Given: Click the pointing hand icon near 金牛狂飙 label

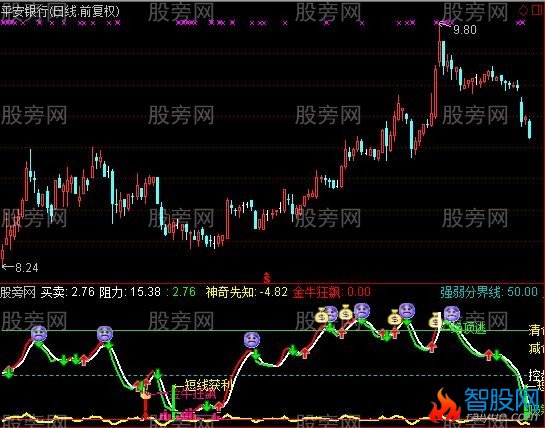Looking at the screenshot, I should pyautogui.click(x=146, y=393).
